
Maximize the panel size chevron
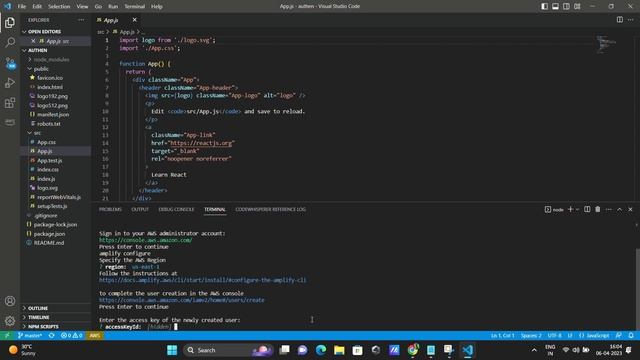coord(619,209)
